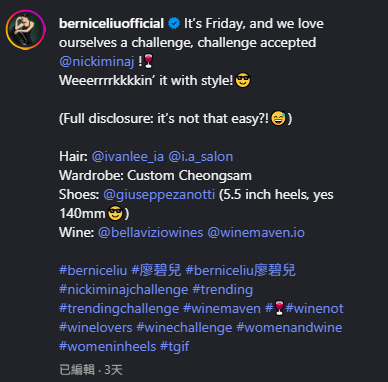Click the #womeninheels hashtag
The image size is (388, 382).
click(x=107, y=347)
